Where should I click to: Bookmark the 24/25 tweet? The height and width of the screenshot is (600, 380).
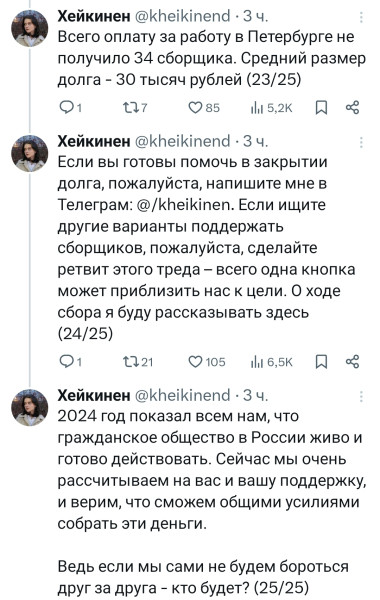[x=321, y=362]
